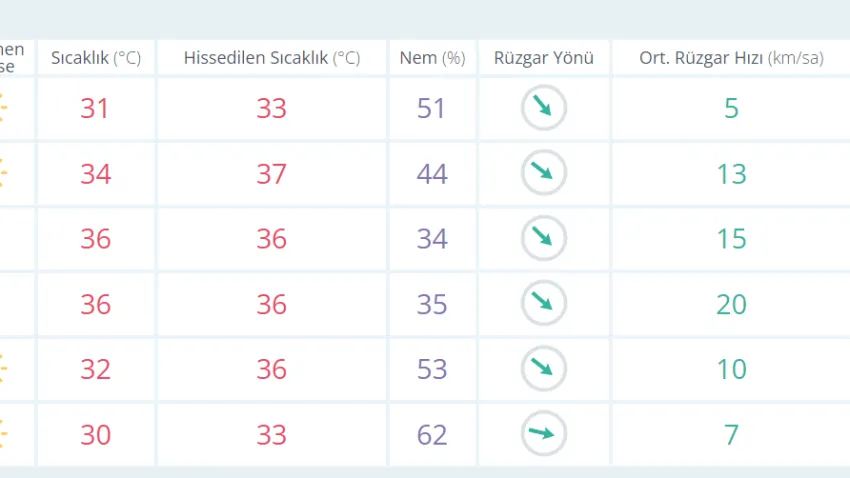
Task: Click wind direction arrow beside humidity 35
Action: [544, 303]
